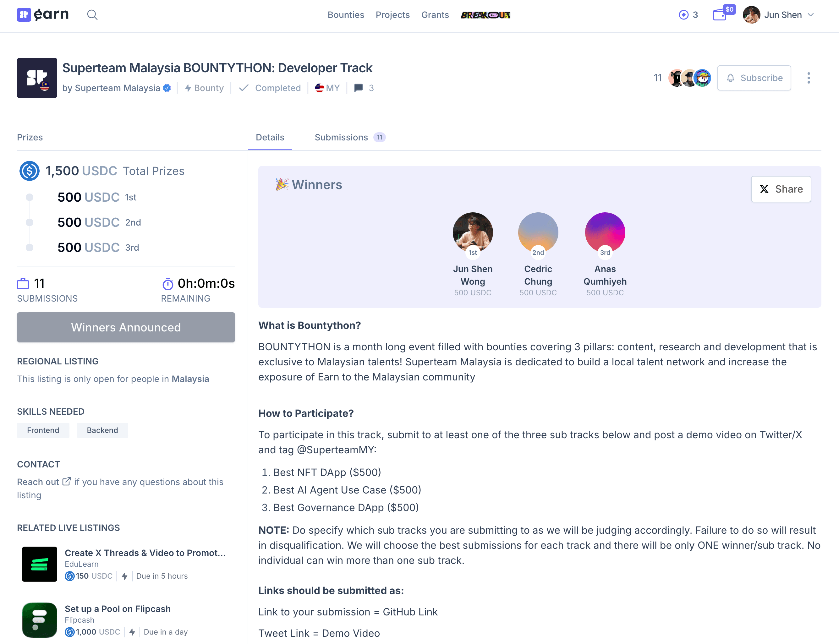Select the Details tab
Viewport: 839px width, 644px height.
click(270, 137)
